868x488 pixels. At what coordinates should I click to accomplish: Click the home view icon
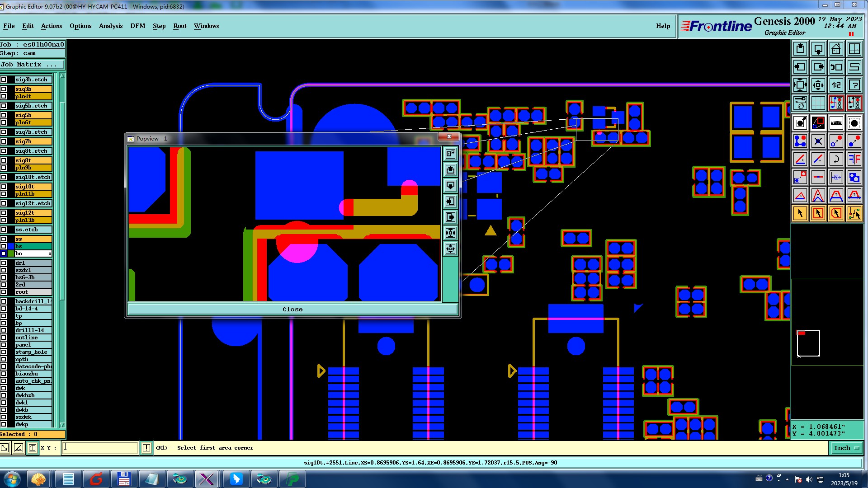point(836,49)
